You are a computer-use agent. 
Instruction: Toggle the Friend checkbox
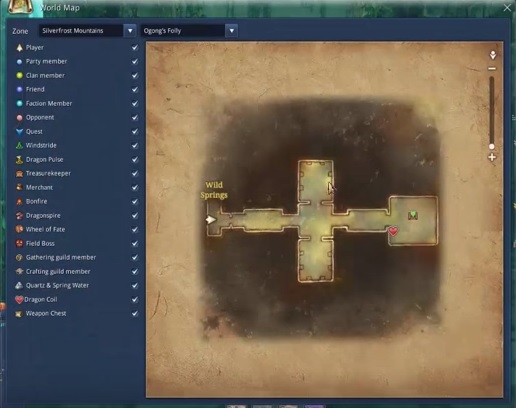pyautogui.click(x=135, y=90)
